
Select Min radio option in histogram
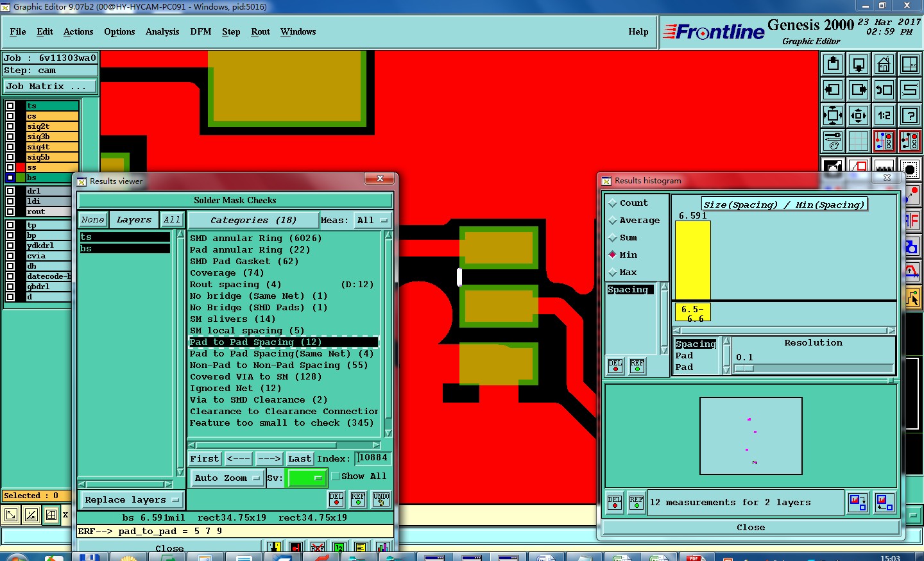click(622, 255)
